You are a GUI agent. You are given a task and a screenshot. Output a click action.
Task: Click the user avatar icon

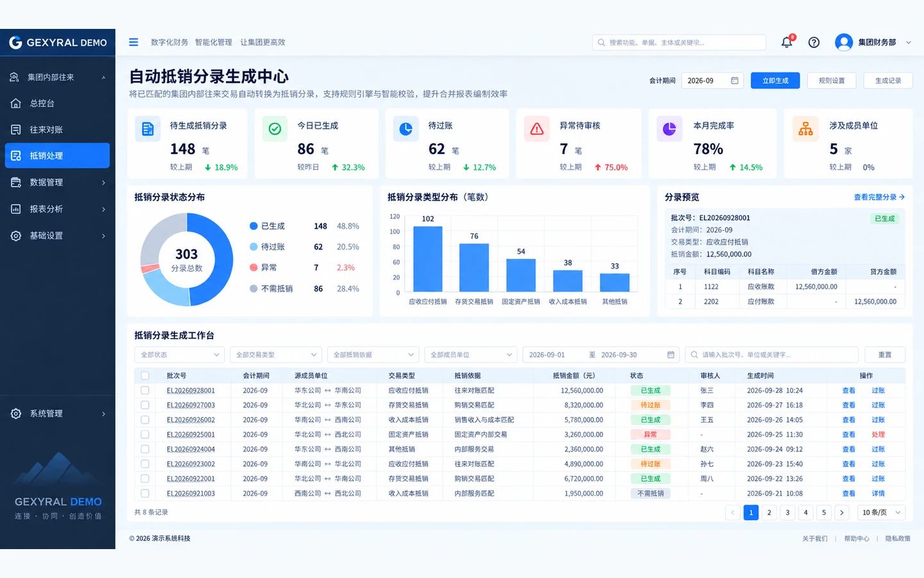[x=844, y=42]
